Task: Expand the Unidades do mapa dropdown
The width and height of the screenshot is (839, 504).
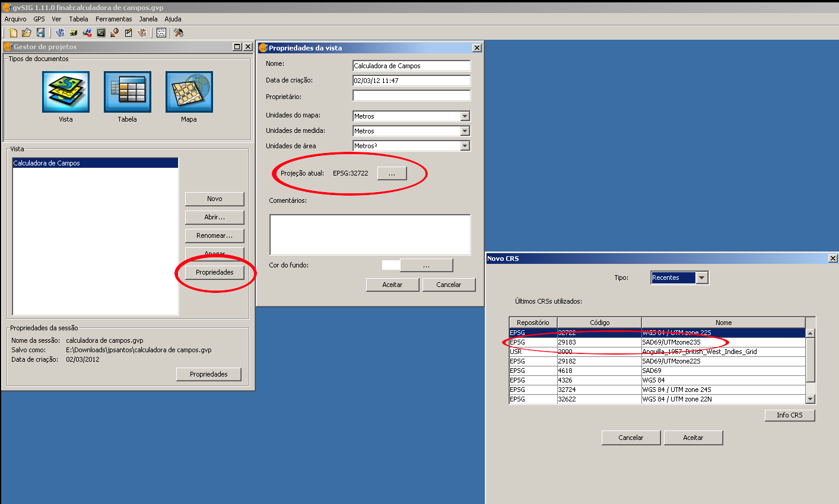Action: tap(465, 116)
